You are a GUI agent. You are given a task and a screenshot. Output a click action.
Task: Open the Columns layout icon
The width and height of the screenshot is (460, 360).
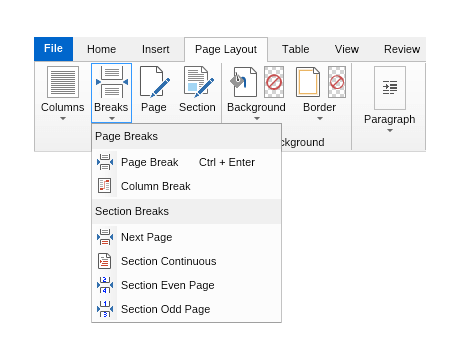(63, 82)
